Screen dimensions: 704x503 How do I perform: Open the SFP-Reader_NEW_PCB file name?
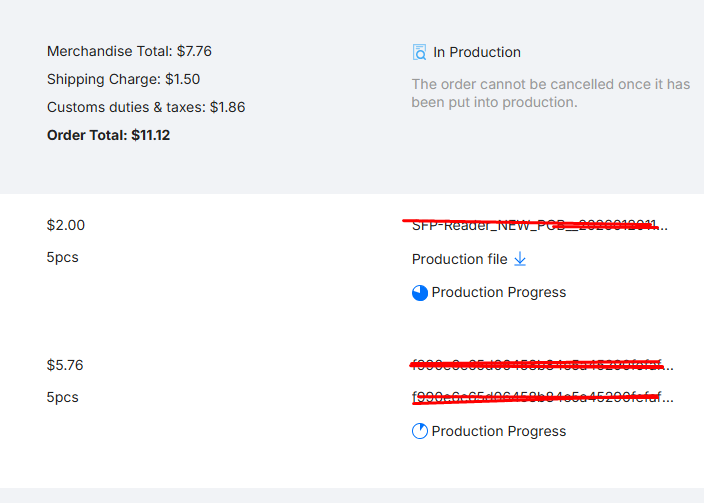[540, 226]
